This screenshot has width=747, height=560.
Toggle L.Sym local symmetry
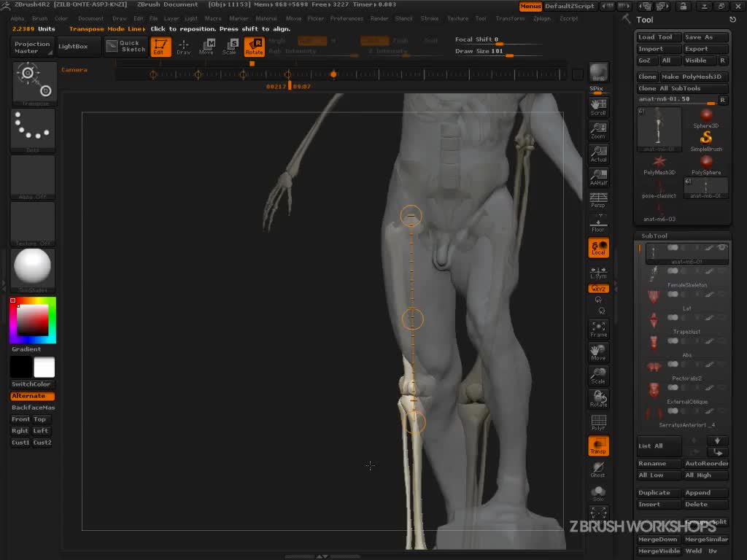[598, 273]
